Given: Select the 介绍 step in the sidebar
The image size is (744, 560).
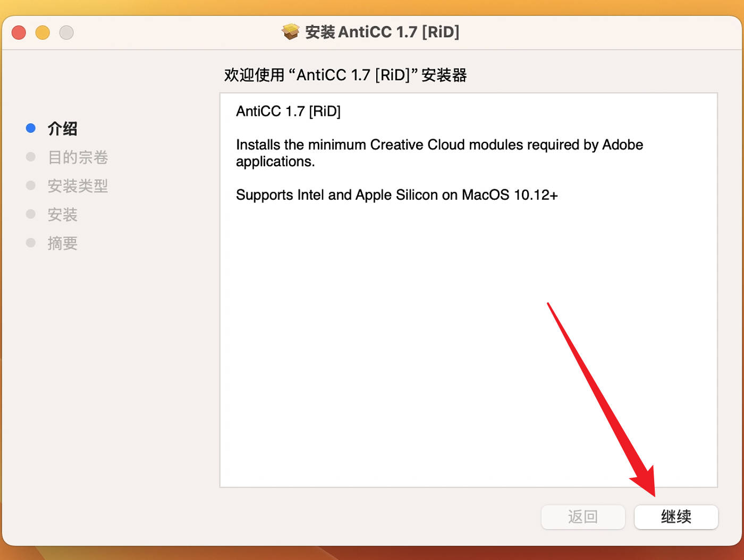Looking at the screenshot, I should (x=63, y=129).
